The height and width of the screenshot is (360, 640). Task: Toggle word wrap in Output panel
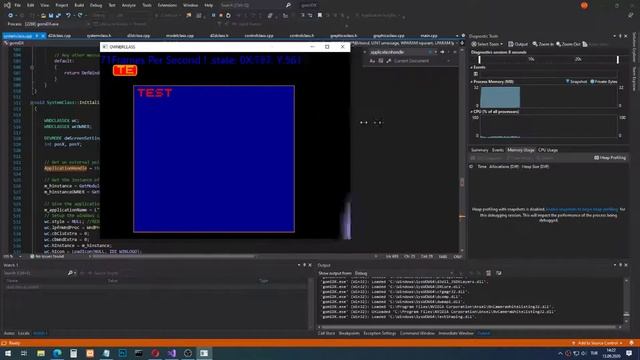pos(499,273)
